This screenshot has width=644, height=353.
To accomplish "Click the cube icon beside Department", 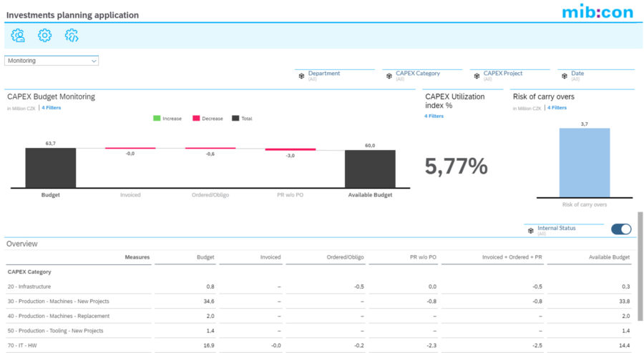I will tap(301, 76).
